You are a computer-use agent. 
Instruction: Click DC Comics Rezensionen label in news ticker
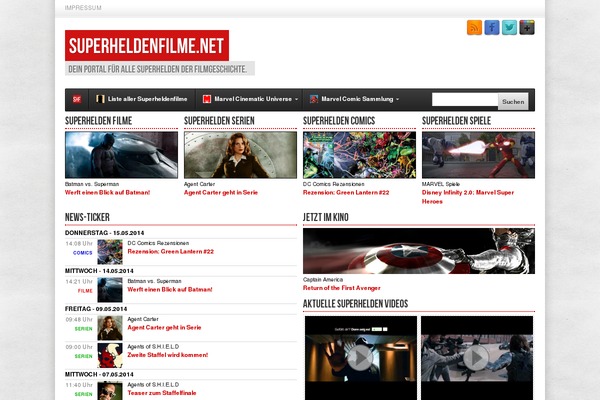pyautogui.click(x=158, y=243)
